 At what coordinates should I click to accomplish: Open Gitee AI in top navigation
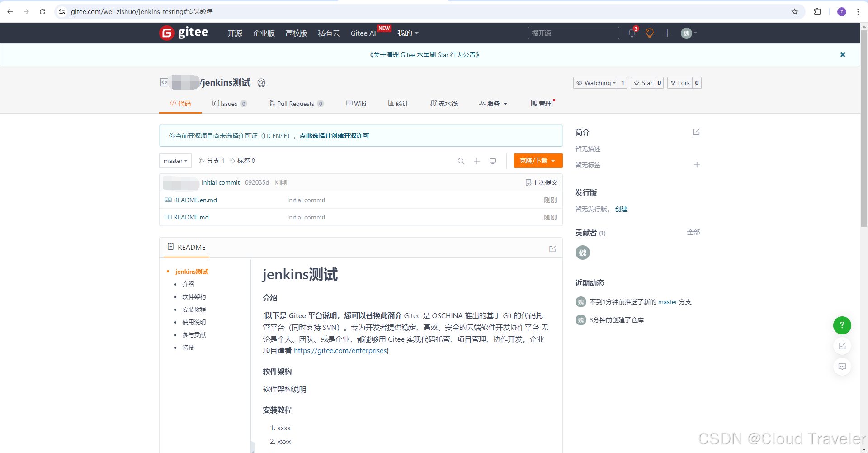tap(363, 33)
